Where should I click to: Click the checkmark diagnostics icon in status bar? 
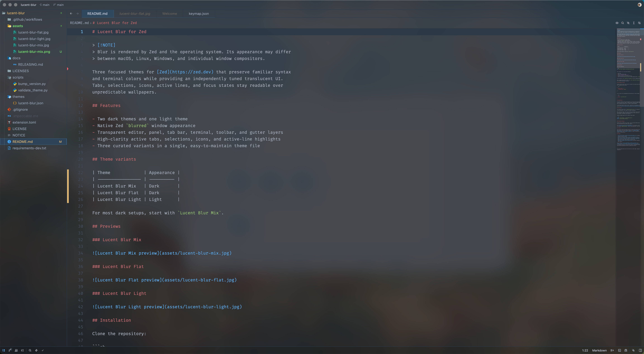42,350
